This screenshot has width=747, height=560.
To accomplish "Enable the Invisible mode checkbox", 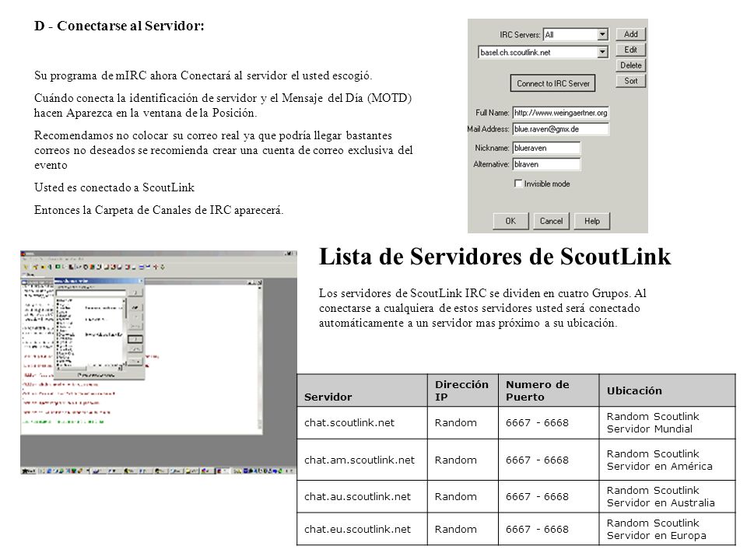I will click(x=518, y=184).
